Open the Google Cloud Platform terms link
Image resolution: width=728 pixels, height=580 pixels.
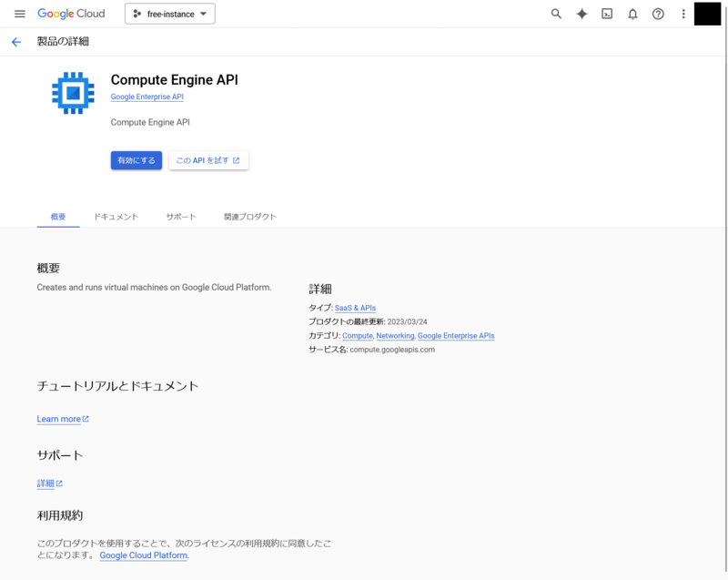point(144,555)
